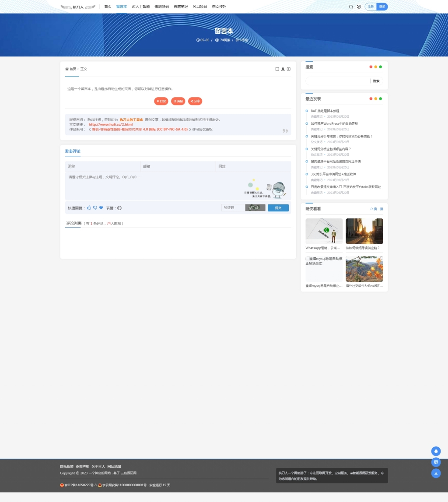This screenshot has height=502, width=448.
Task: Click the floating bell notification button
Action: tap(436, 451)
